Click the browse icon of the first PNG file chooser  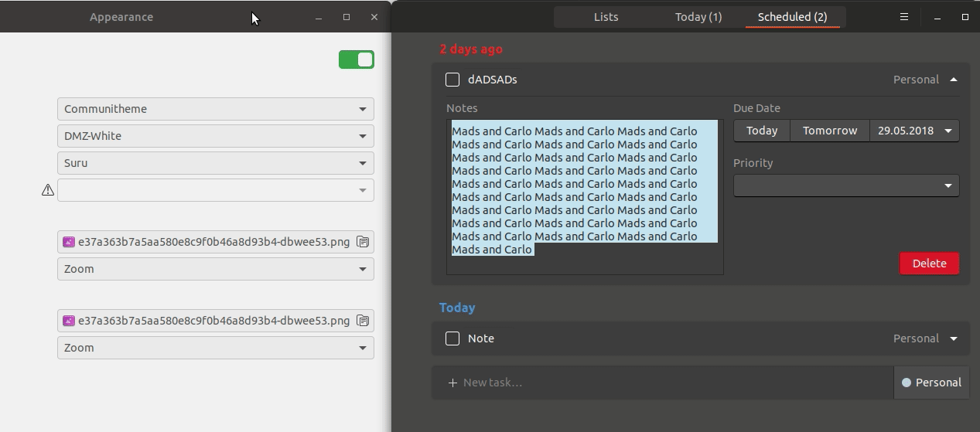coord(363,242)
